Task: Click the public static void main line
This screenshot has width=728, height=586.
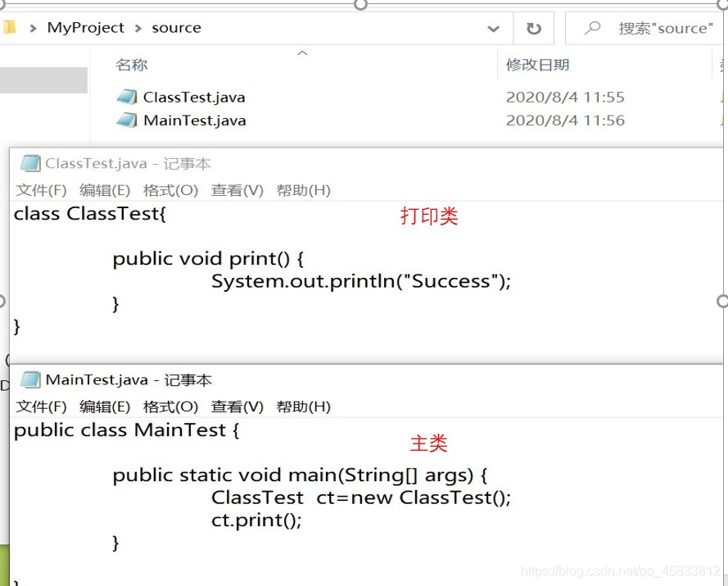Action: 300,475
